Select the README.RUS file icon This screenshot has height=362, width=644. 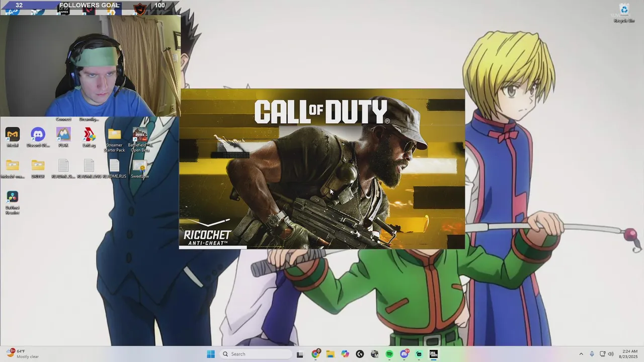tap(114, 169)
